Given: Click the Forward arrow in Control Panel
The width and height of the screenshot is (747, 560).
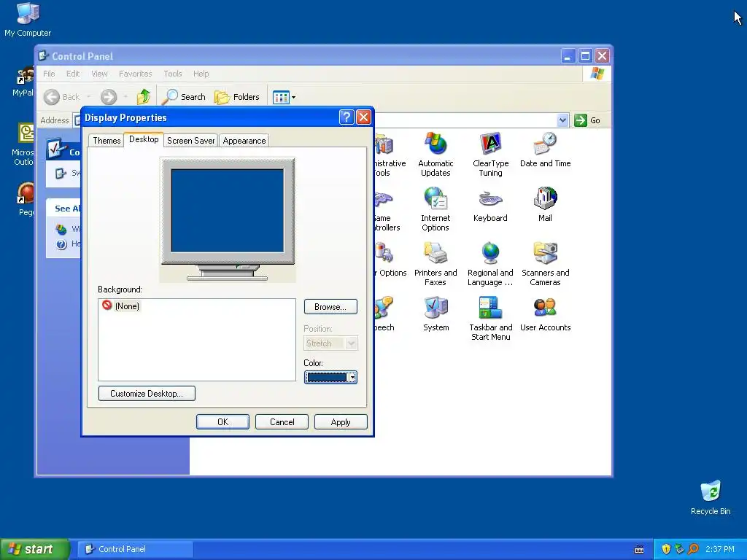Looking at the screenshot, I should (109, 97).
